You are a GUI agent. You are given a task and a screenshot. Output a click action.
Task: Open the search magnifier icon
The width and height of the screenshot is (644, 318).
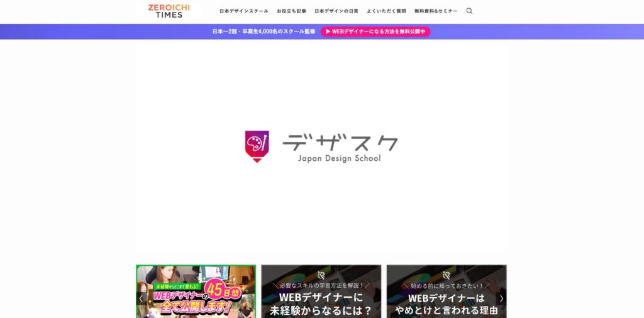pyautogui.click(x=469, y=11)
